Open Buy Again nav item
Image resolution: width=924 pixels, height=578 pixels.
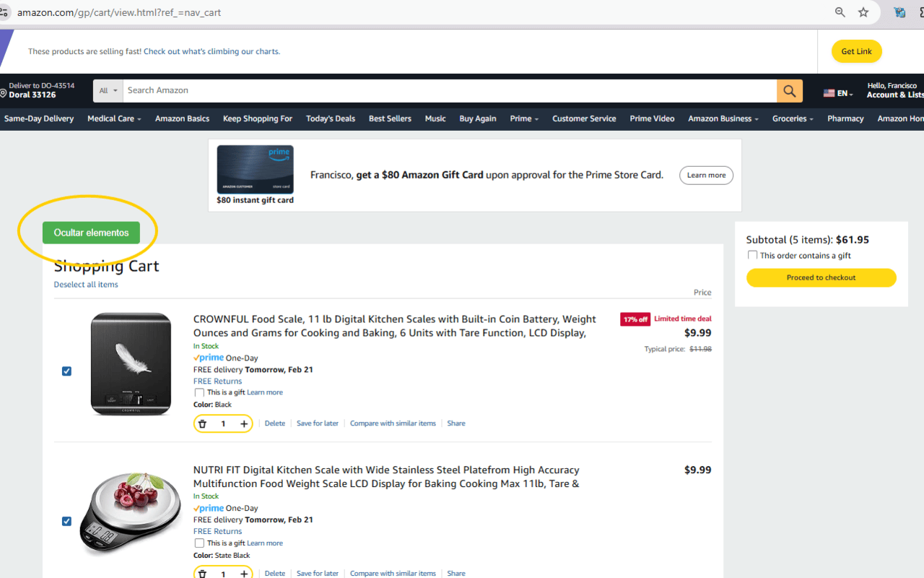[x=478, y=118]
